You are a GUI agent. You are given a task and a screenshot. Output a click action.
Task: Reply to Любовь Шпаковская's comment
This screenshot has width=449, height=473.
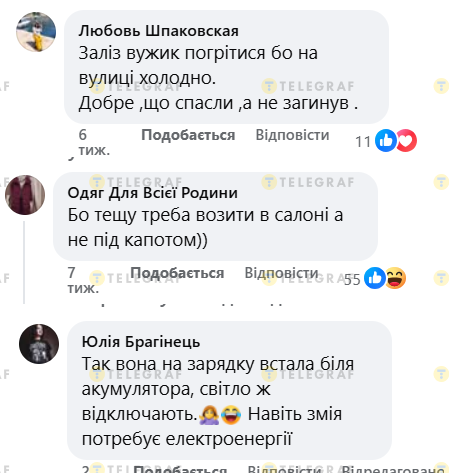pos(292,135)
